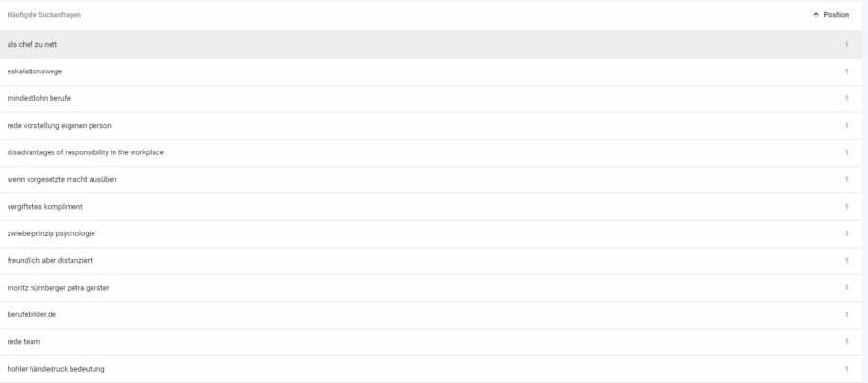Click 'rede vorstellung eigenen person' query
868x383 pixels.
pos(59,125)
